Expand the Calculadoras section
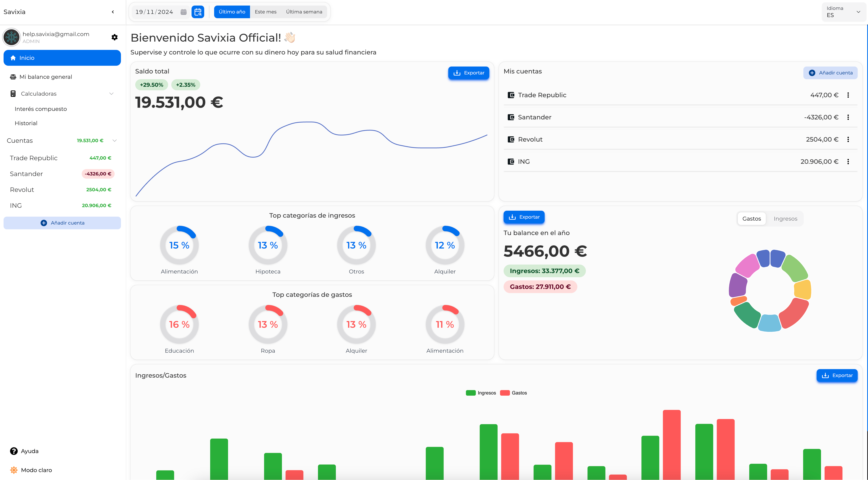868x480 pixels. (x=112, y=94)
